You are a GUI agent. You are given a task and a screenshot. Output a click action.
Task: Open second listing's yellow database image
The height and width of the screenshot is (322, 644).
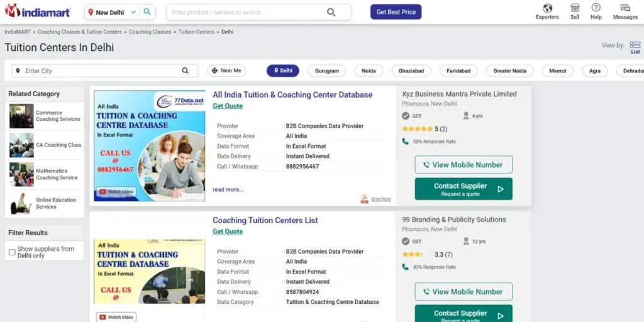pos(150,272)
